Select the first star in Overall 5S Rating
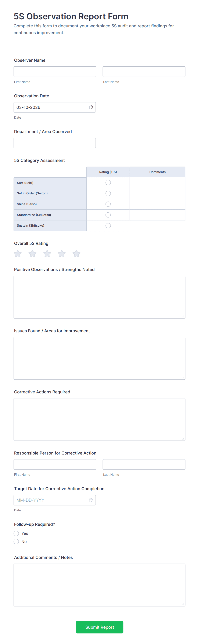The height and width of the screenshot is (644, 197). [18, 254]
